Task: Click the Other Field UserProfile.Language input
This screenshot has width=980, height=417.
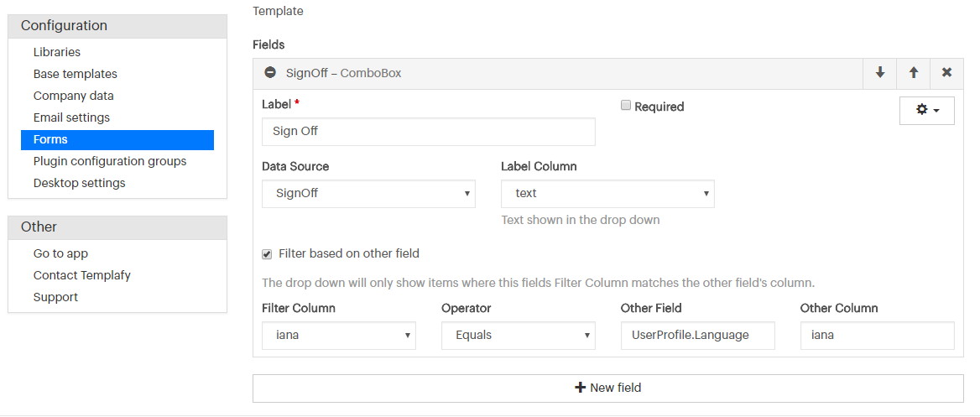Action: 697,336
